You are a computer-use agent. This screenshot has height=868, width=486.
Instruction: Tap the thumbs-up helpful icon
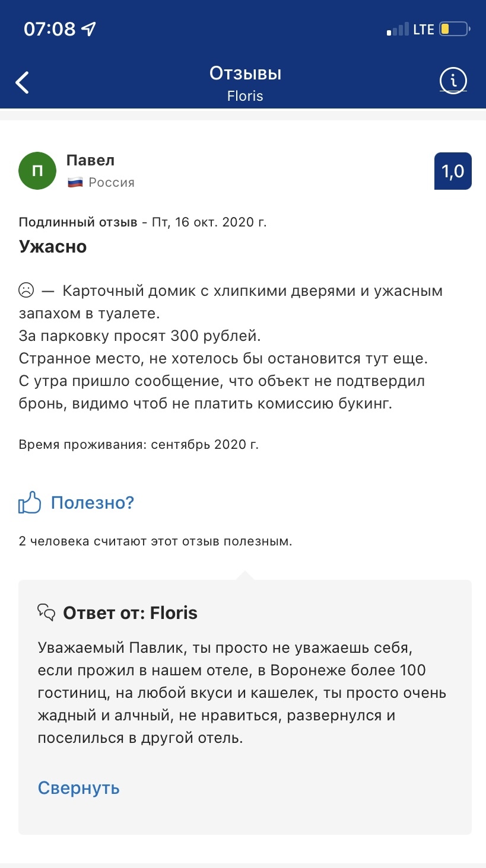(30, 503)
